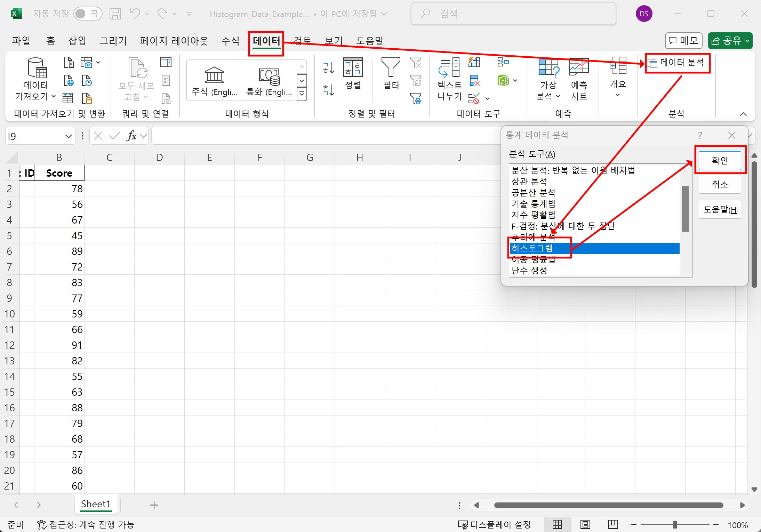761x532 pixels.
Task: Click the Currencies (통화) data type
Action: 269,81
